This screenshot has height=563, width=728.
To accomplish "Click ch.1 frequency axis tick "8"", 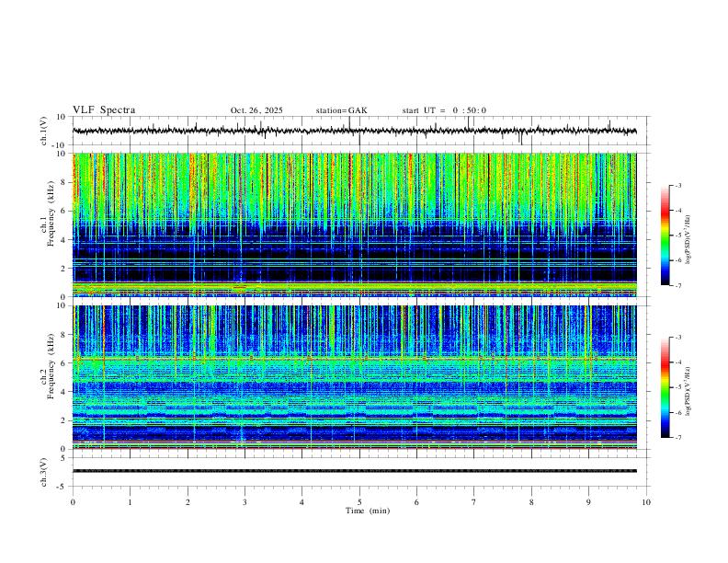I will (63, 182).
